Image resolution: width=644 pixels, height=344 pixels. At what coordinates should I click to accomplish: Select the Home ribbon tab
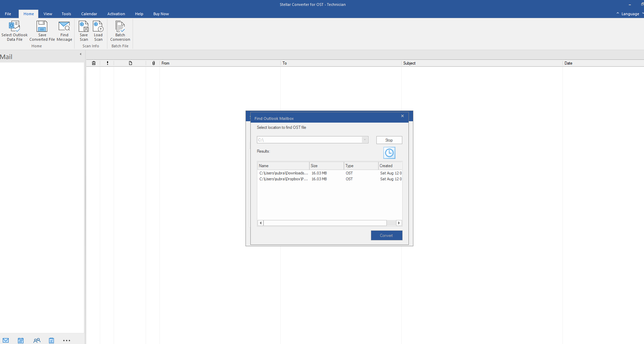(29, 14)
